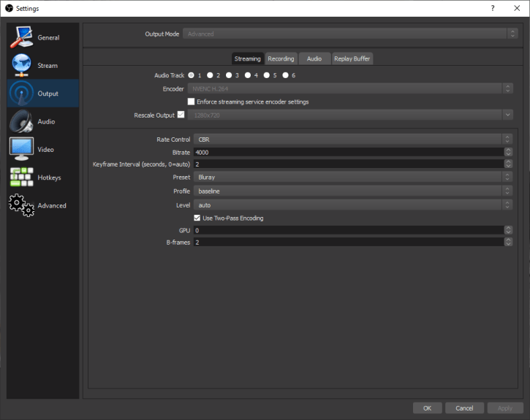Click the Keyframe Interval input field
This screenshot has width=530, height=420.
tap(348, 164)
